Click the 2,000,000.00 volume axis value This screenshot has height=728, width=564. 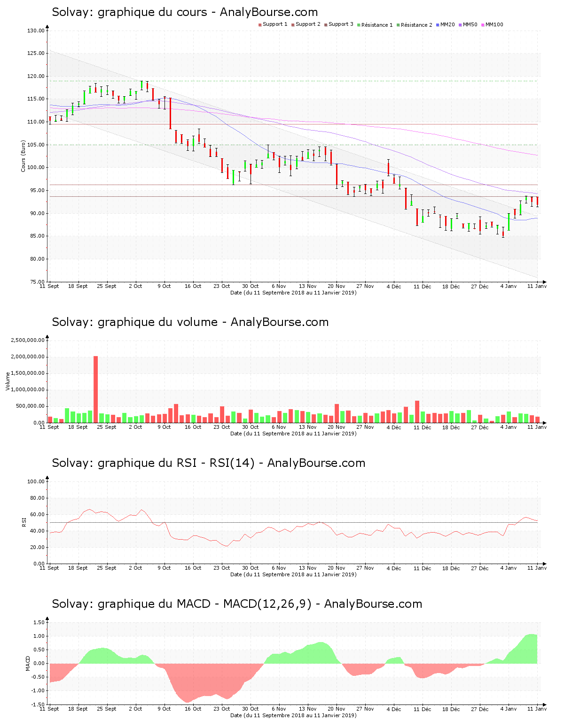pyautogui.click(x=28, y=357)
